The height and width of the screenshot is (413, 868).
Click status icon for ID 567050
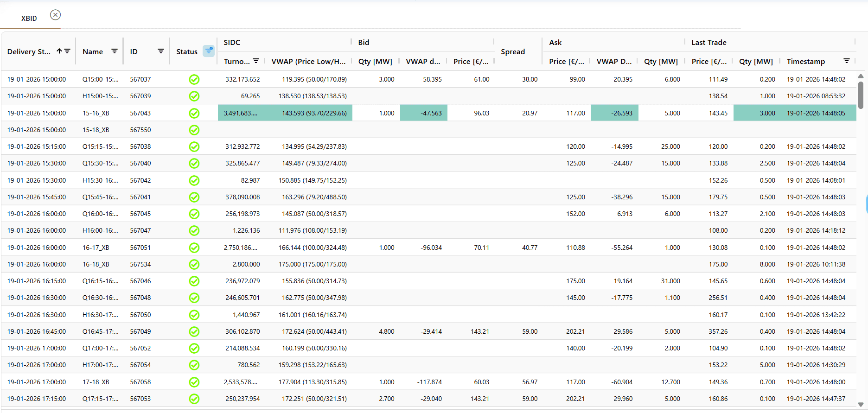tap(194, 315)
